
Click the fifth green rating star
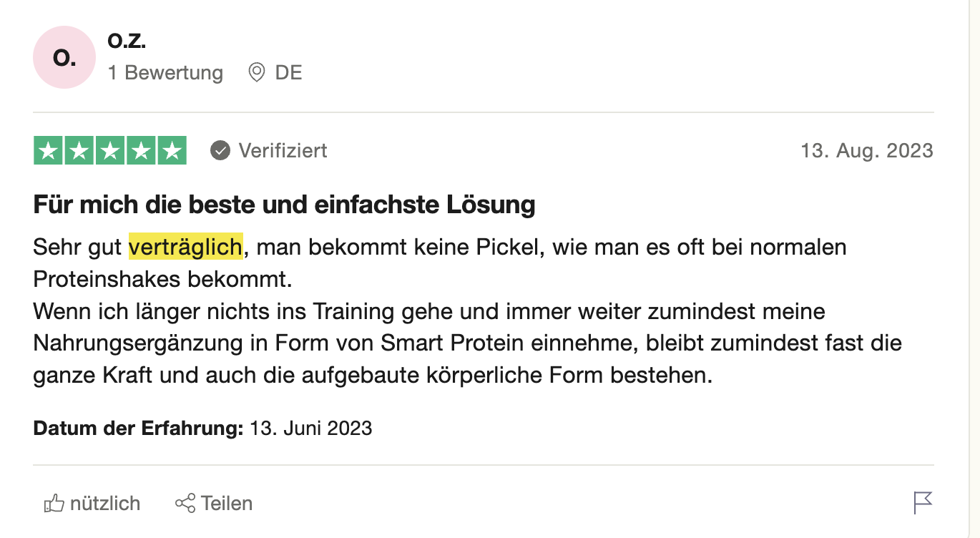172,150
